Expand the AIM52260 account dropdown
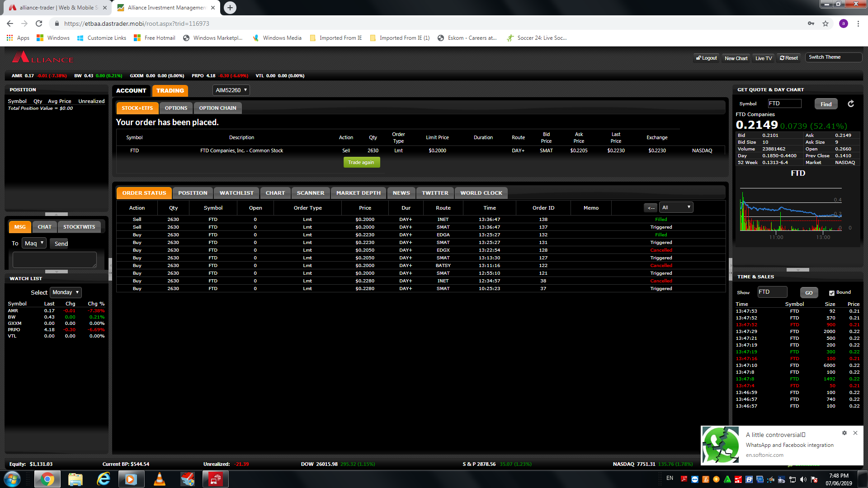 tap(231, 90)
